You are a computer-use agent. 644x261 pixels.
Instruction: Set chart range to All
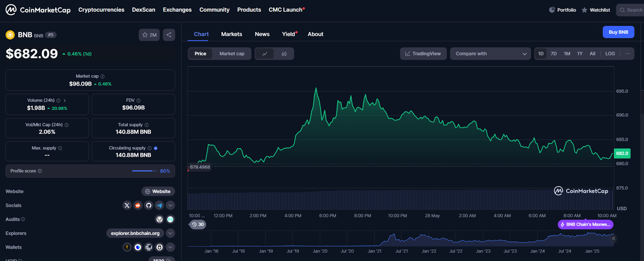pos(592,54)
